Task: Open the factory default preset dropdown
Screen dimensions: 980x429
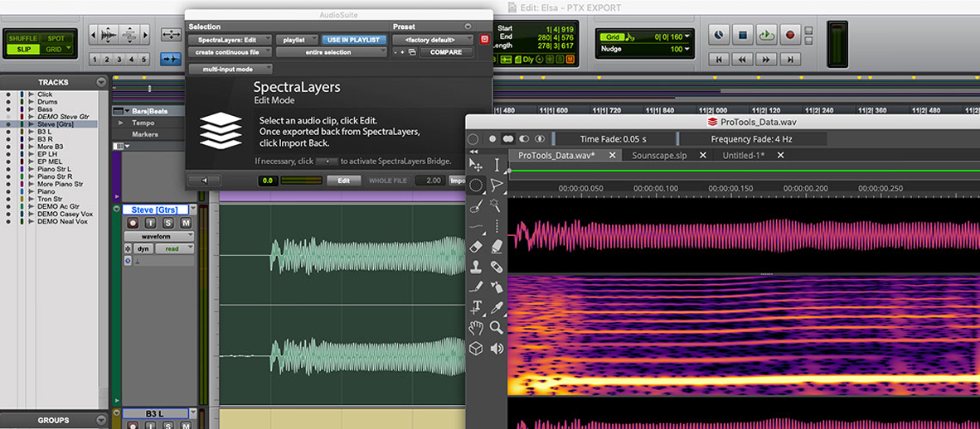Action: tap(434, 40)
